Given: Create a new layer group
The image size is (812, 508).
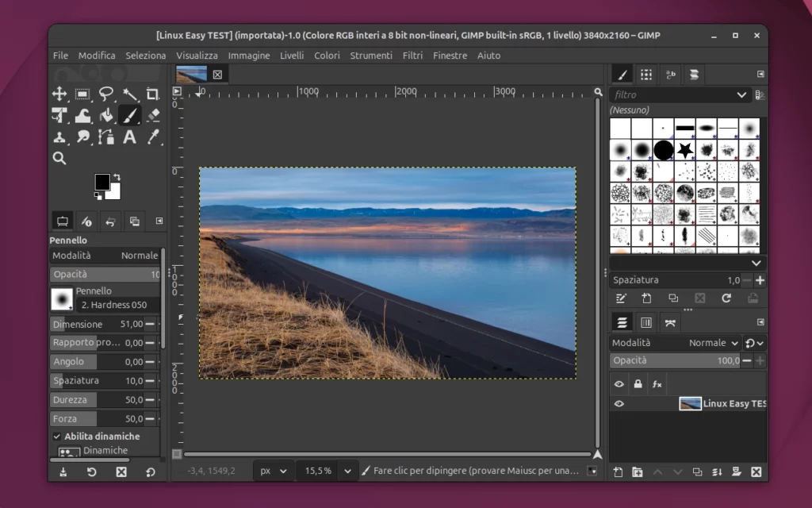Looking at the screenshot, I should coord(638,472).
